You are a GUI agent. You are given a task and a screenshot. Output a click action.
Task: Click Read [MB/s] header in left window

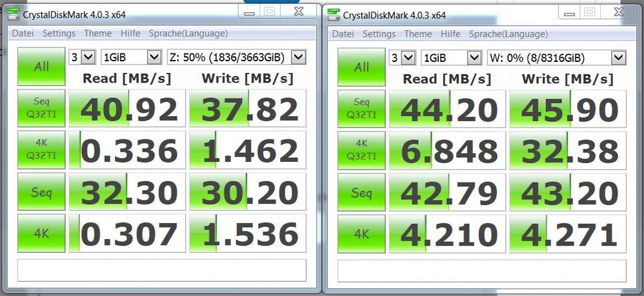click(x=126, y=78)
